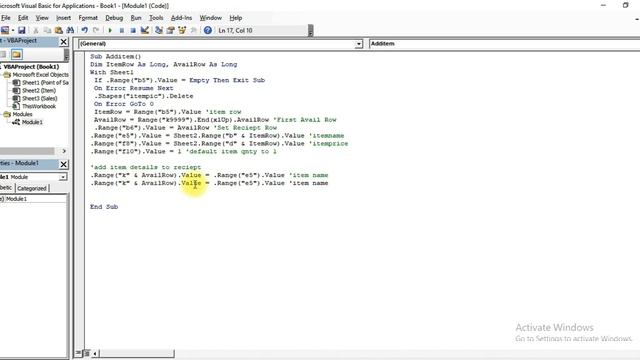
Task: Open Find with the binoculars icon
Action: click(x=70, y=30)
